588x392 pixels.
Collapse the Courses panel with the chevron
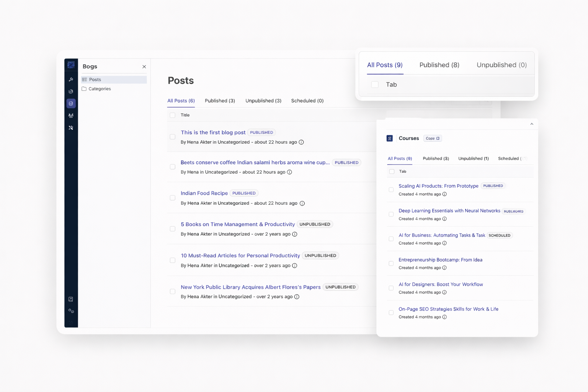532,124
